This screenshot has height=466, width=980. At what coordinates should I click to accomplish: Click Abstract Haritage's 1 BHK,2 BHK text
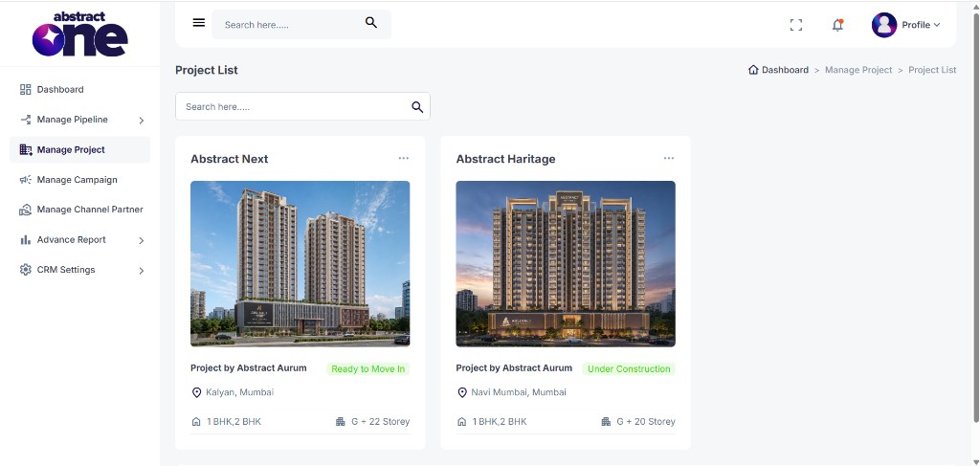pos(500,422)
